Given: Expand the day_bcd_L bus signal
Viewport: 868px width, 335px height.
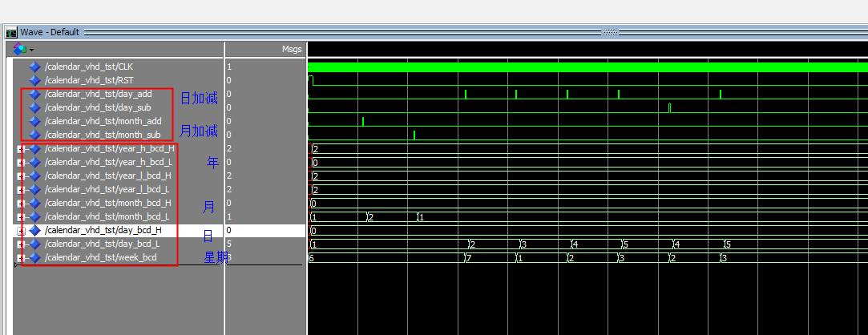Looking at the screenshot, I should (x=21, y=244).
